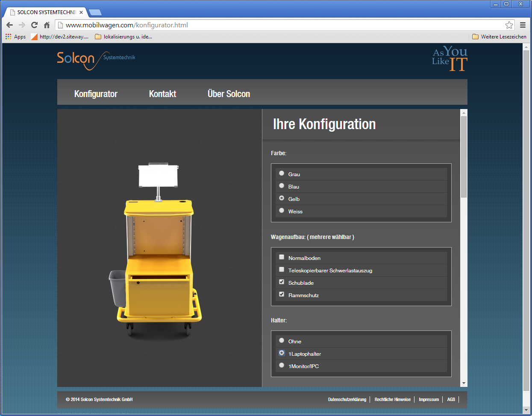532x416 pixels.
Task: Click the configuration panel scroll-up arrow
Action: tap(464, 112)
